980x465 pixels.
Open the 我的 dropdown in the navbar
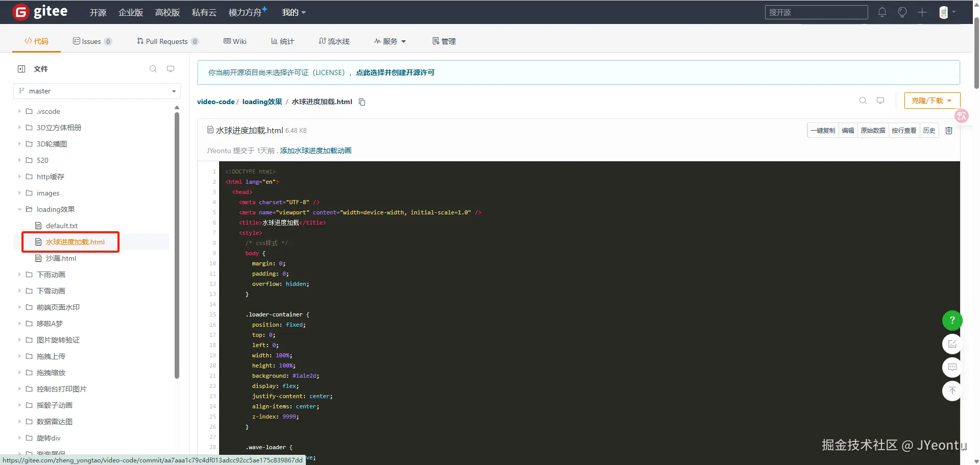[x=294, y=12]
